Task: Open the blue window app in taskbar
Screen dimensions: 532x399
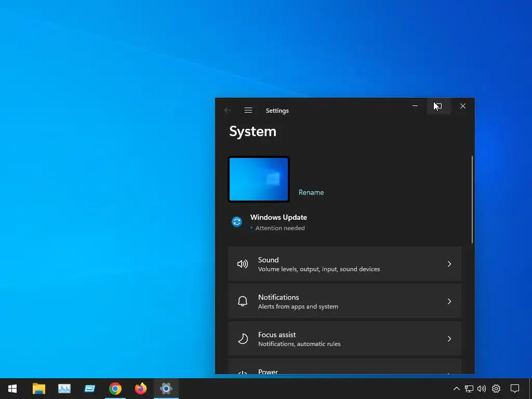Action: pyautogui.click(x=89, y=389)
